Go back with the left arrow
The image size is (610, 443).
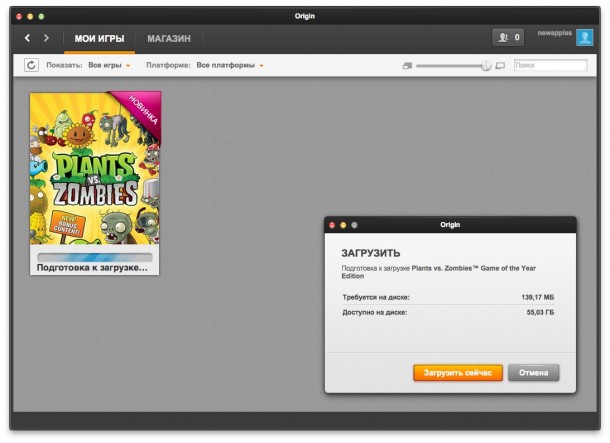coord(27,38)
